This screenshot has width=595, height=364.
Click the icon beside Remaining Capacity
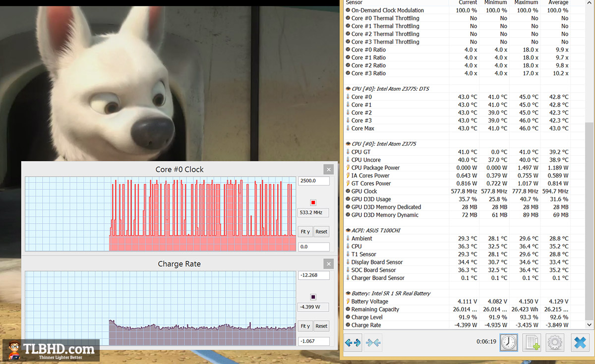(348, 309)
